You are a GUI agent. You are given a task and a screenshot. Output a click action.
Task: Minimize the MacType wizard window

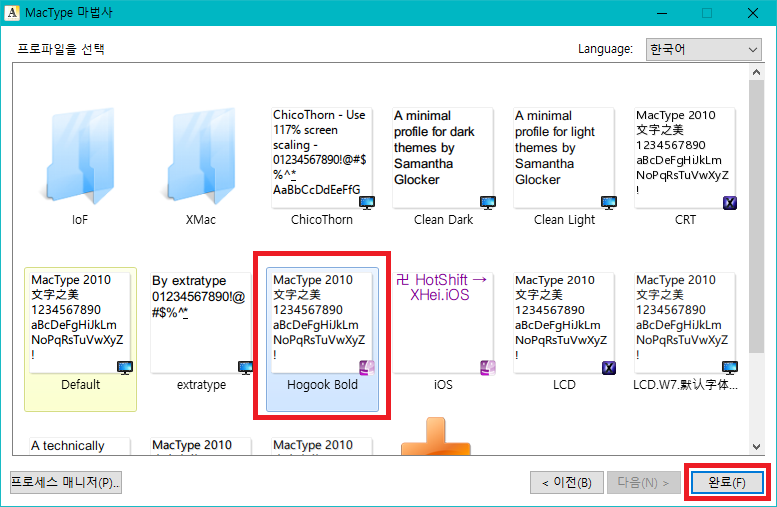pos(662,13)
